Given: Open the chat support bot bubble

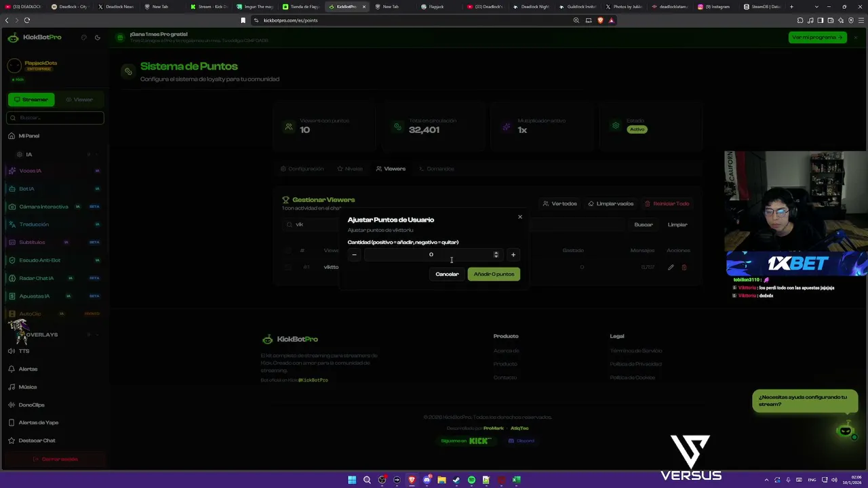Looking at the screenshot, I should click(845, 431).
